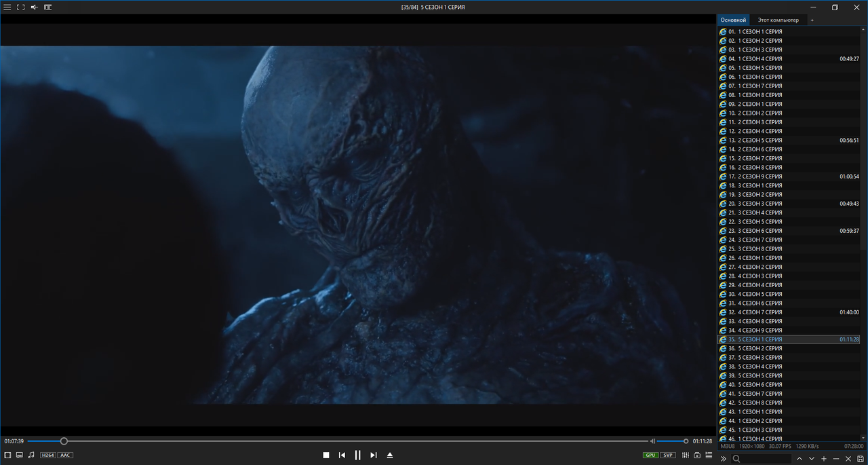Image resolution: width=868 pixels, height=465 pixels.
Task: Skip to next track
Action: pyautogui.click(x=374, y=455)
